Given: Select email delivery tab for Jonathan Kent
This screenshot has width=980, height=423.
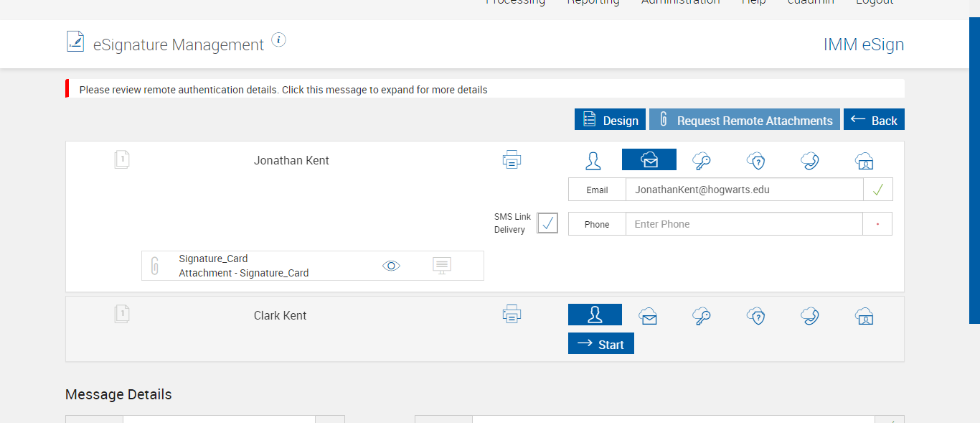Looking at the screenshot, I should point(649,159).
